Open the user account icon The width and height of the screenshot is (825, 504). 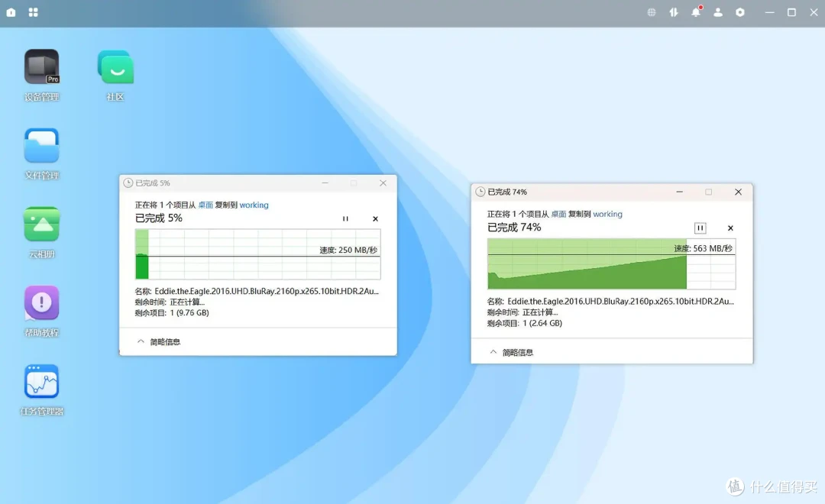click(717, 12)
